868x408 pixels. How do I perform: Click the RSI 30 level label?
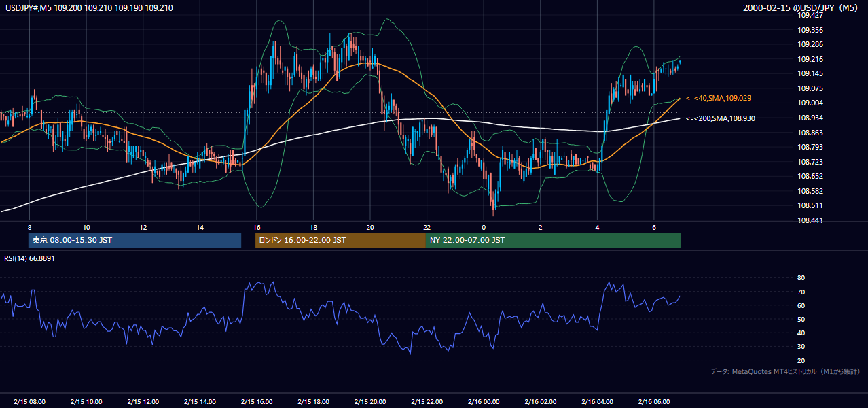pos(801,347)
